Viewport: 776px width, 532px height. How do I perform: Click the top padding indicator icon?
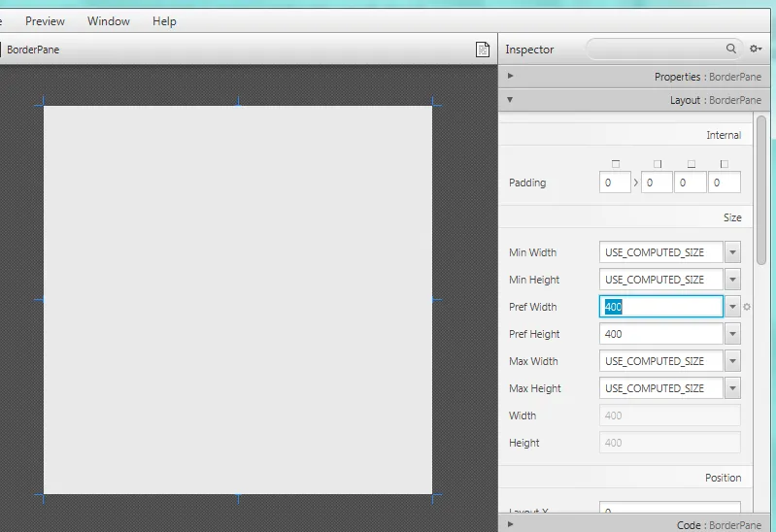coord(616,164)
